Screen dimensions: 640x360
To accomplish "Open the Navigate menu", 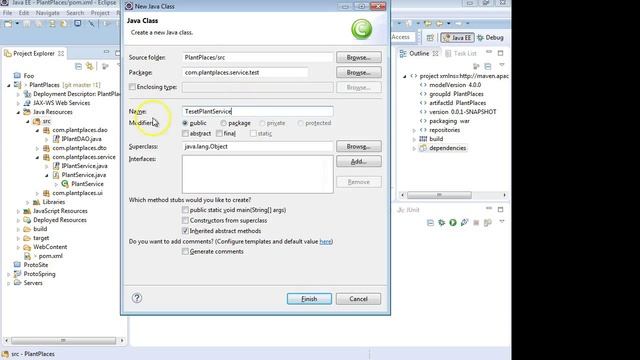I will click(48, 13).
